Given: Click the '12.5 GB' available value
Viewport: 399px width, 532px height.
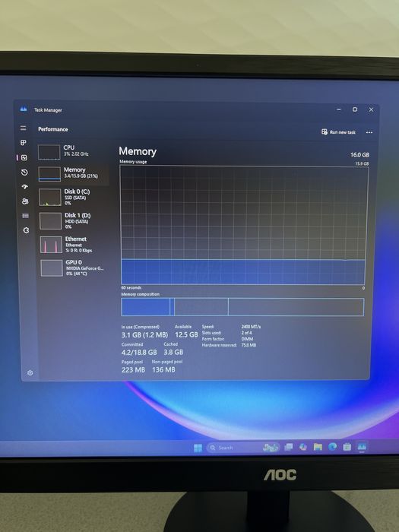Looking at the screenshot, I should pos(186,335).
